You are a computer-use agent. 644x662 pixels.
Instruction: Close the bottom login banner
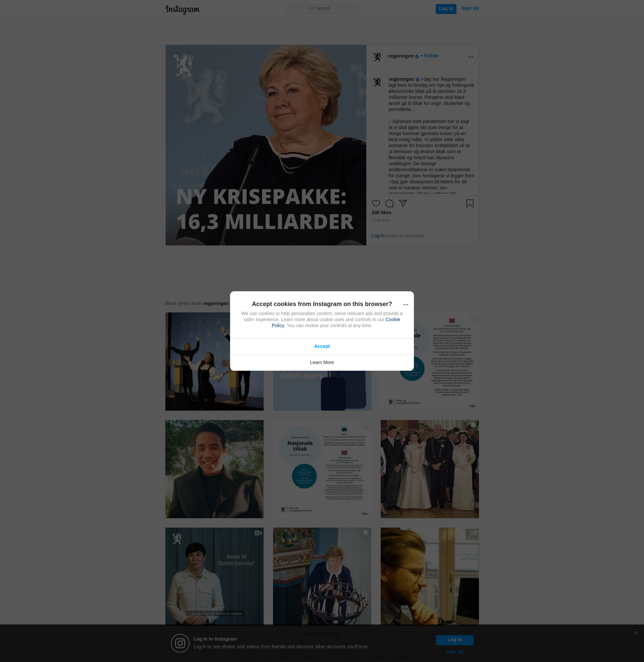(636, 633)
